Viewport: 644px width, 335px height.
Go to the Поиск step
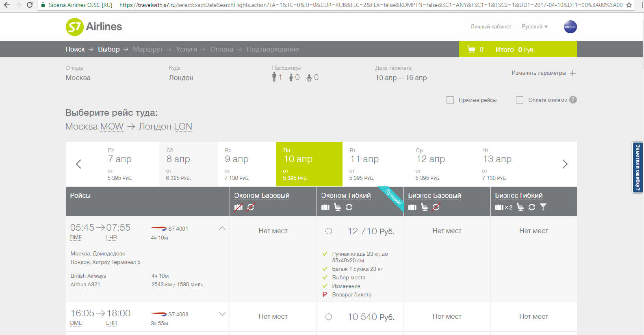point(75,49)
